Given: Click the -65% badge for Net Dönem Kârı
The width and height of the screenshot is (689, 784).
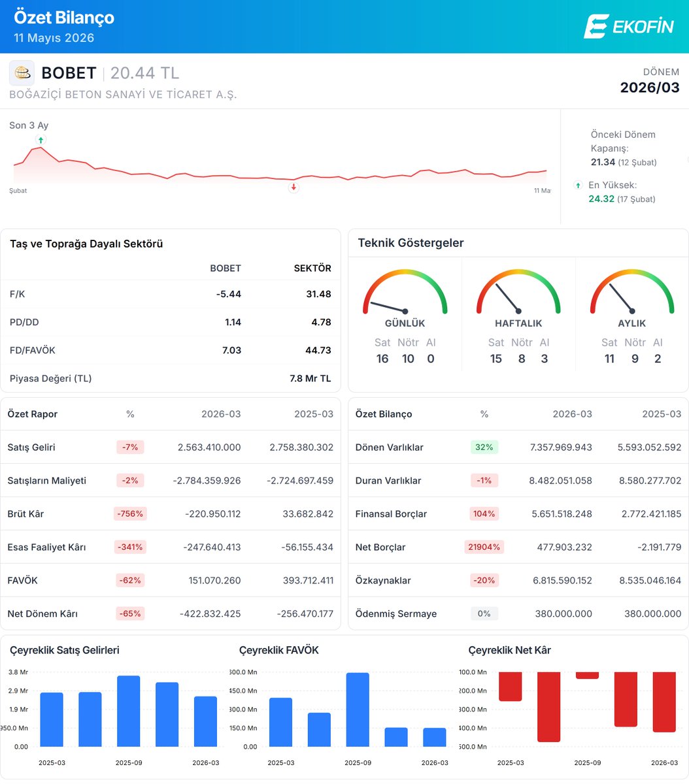Looking at the screenshot, I should click(x=130, y=613).
